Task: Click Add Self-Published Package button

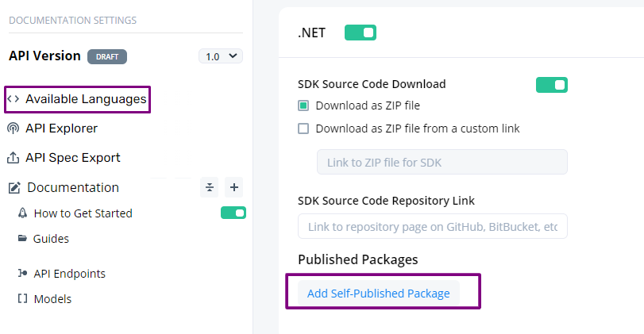Action: click(x=378, y=294)
